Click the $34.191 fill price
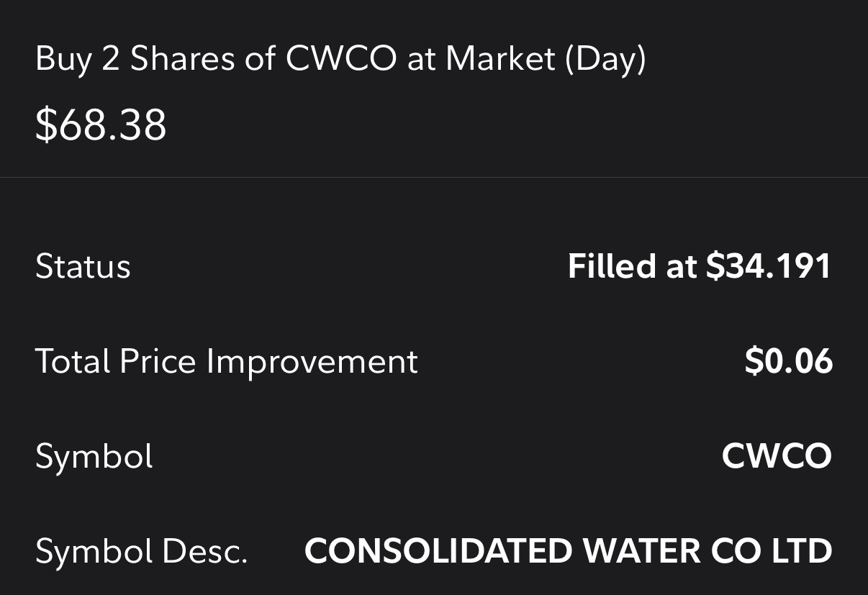The height and width of the screenshot is (595, 868). click(x=769, y=266)
